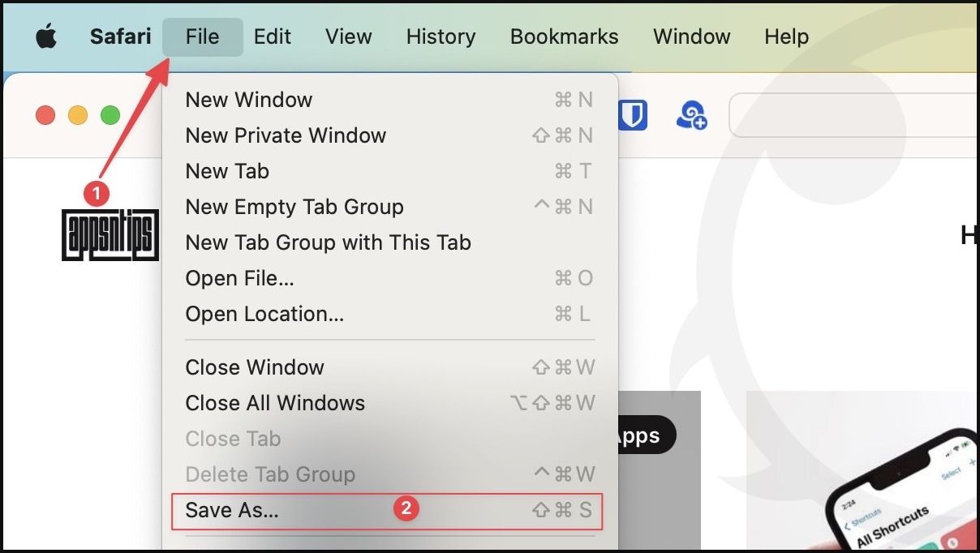This screenshot has height=553, width=980.
Task: Click the Safari address bar field
Action: point(852,115)
